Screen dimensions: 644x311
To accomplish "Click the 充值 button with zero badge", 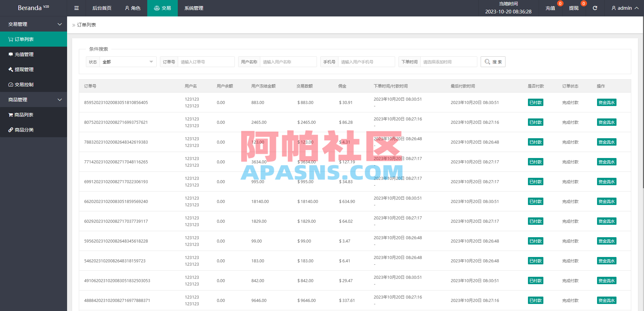I will tap(550, 8).
